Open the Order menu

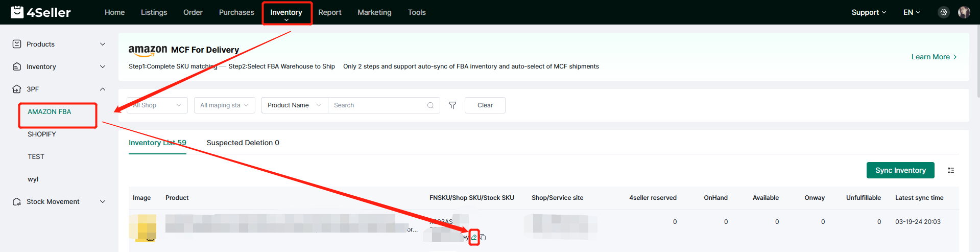[x=193, y=12]
